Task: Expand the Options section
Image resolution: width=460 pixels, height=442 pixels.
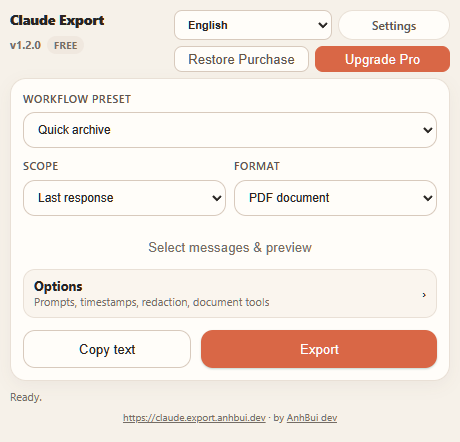Action: point(230,294)
